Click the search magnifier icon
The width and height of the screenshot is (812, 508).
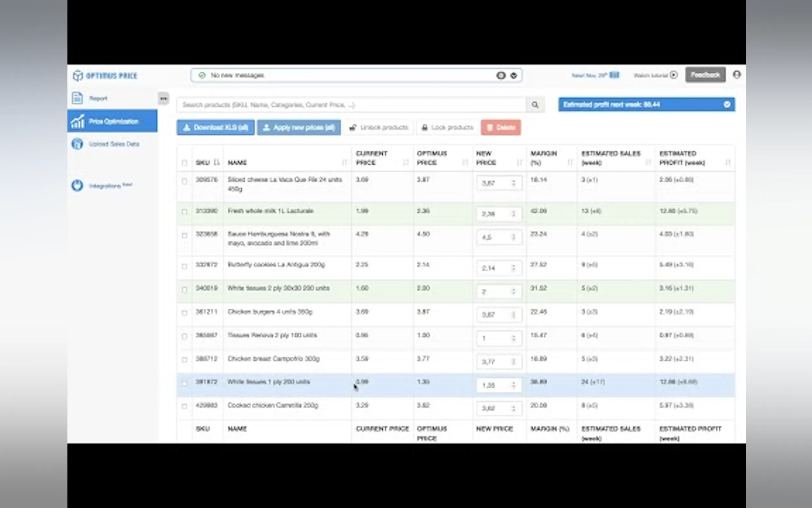[x=535, y=105]
